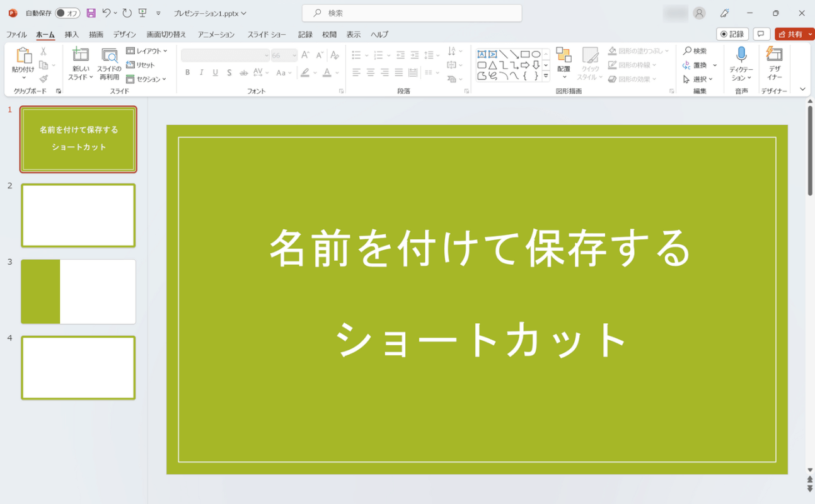Click the Reset (リセット) button

(141, 65)
